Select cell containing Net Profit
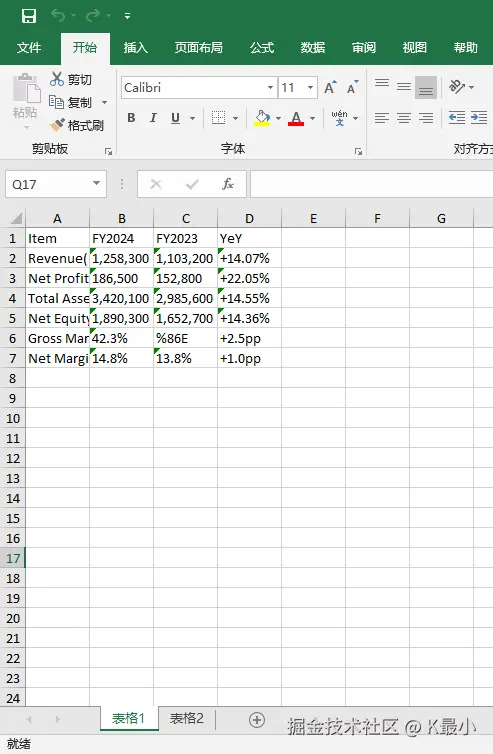This screenshot has height=754, width=493. [57, 278]
